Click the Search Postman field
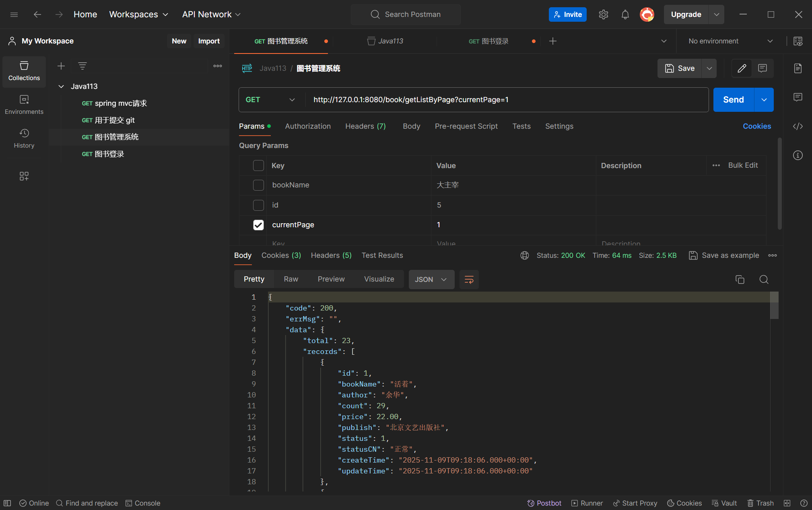 coord(406,14)
